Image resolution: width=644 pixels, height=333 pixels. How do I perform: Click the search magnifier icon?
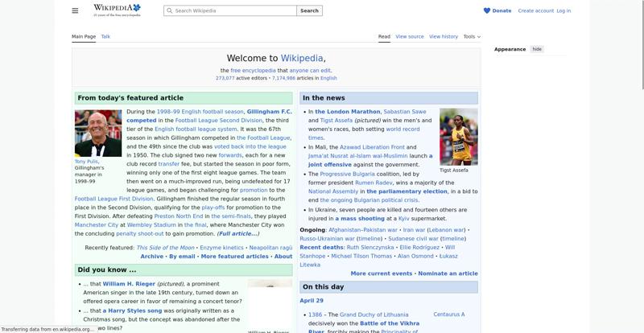169,11
